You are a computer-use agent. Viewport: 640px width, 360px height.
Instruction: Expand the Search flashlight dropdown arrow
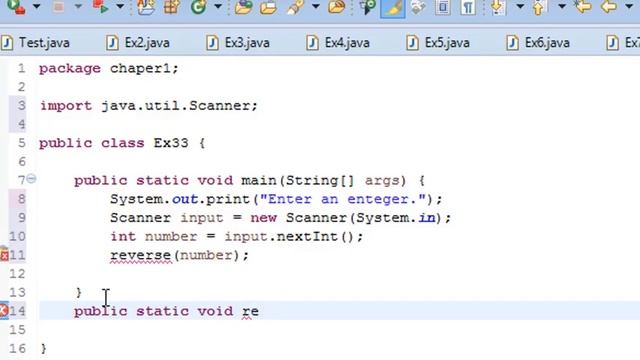click(316, 7)
